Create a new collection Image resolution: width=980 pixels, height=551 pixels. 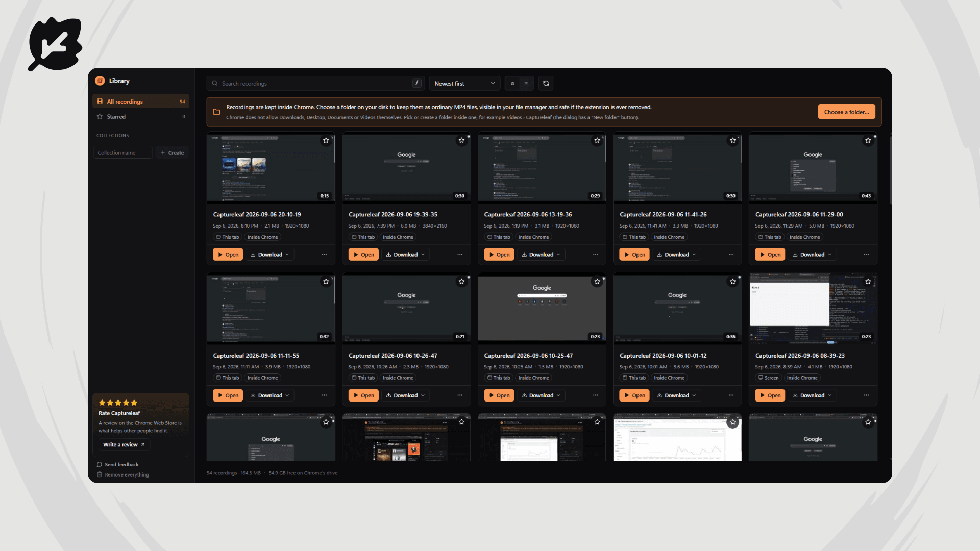pyautogui.click(x=173, y=153)
